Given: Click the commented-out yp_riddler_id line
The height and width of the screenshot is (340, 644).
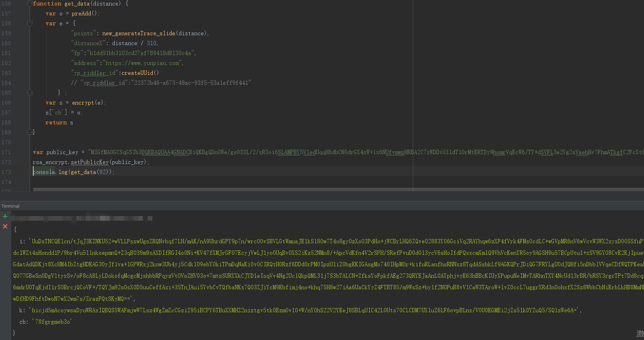Looking at the screenshot, I should 161,83.
